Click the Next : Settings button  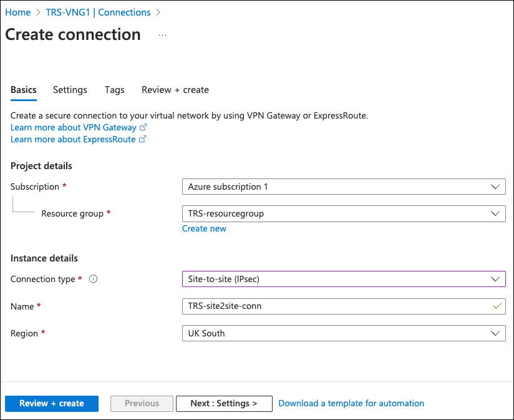tap(224, 404)
